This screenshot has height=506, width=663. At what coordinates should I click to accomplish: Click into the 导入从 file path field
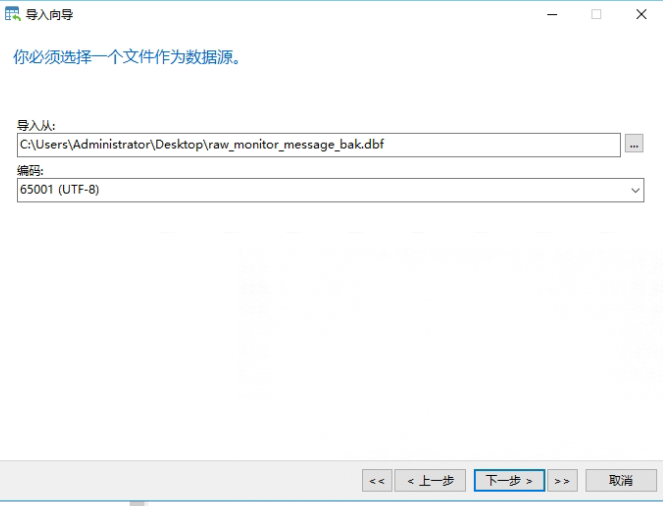[500, 145]
